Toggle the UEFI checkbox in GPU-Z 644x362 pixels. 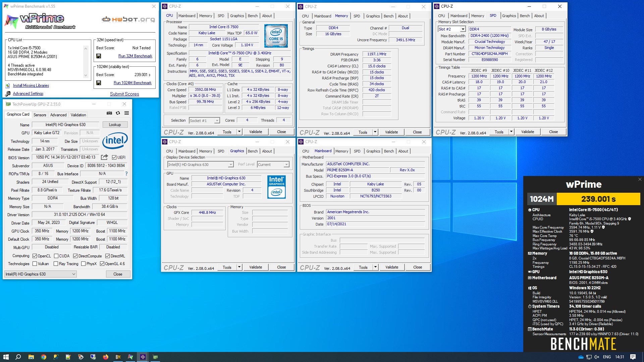point(114,157)
